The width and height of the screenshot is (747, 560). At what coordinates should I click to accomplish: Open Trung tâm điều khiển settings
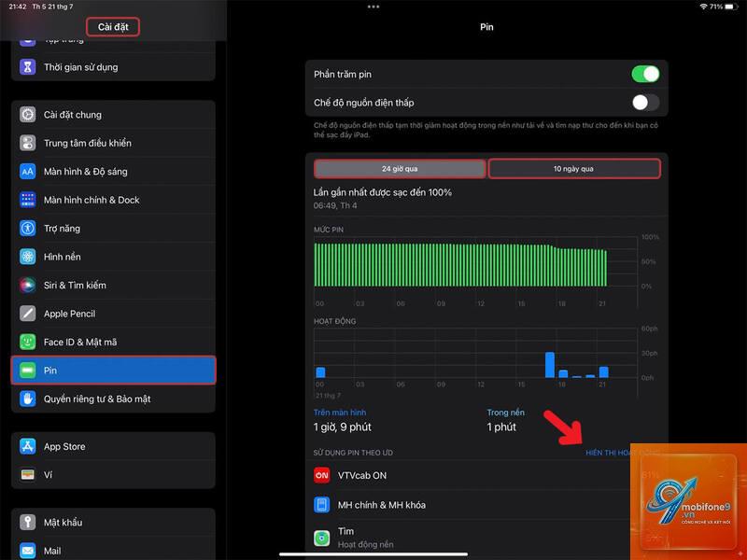[113, 143]
